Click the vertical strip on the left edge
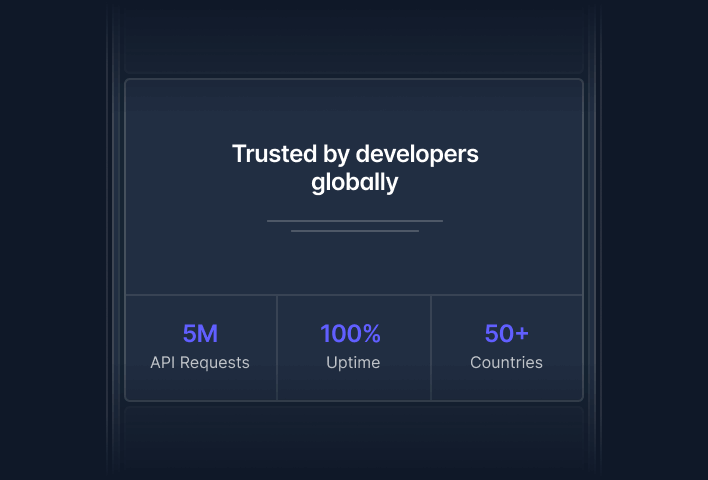The height and width of the screenshot is (480, 708). point(113,240)
